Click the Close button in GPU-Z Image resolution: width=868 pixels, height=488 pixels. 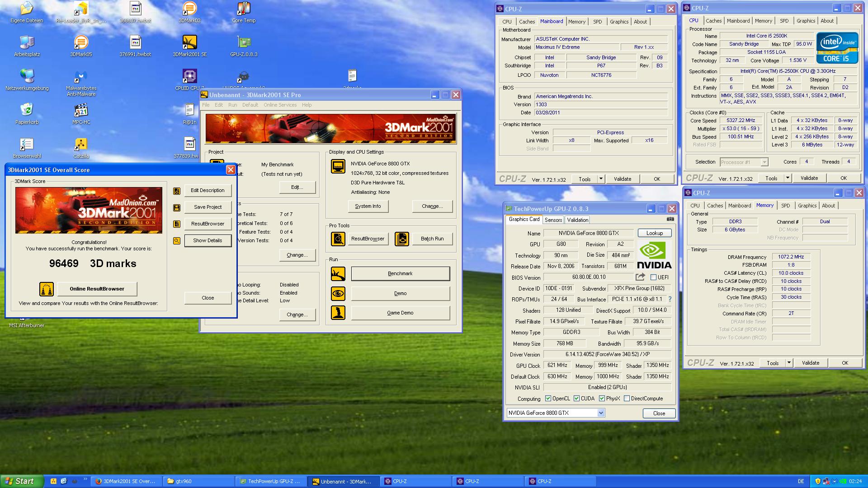(659, 413)
